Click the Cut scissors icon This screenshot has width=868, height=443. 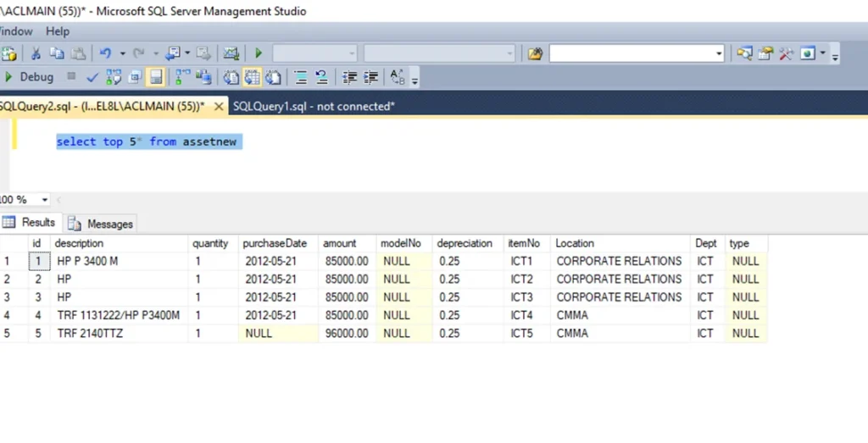36,53
